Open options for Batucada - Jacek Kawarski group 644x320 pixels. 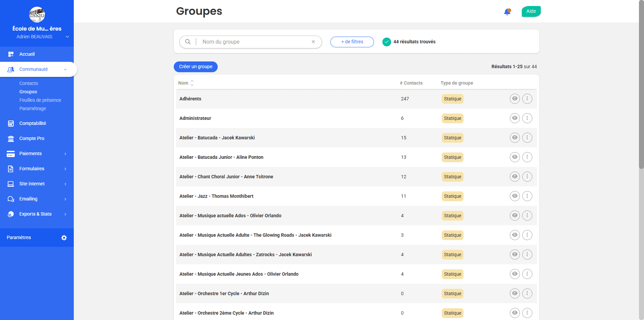tap(527, 138)
